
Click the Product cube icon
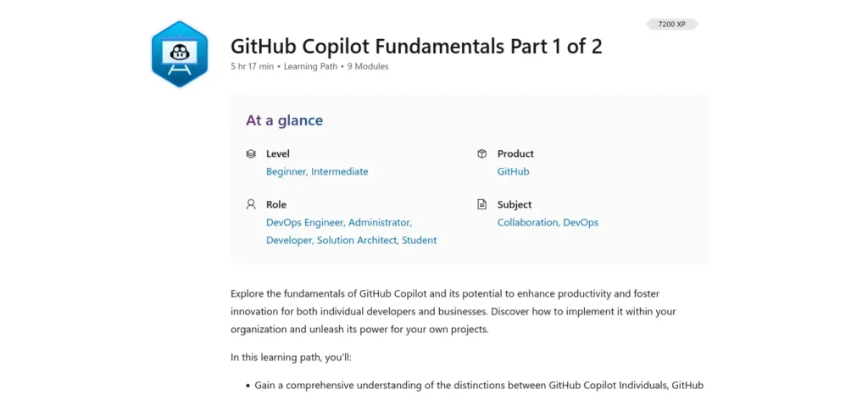482,153
